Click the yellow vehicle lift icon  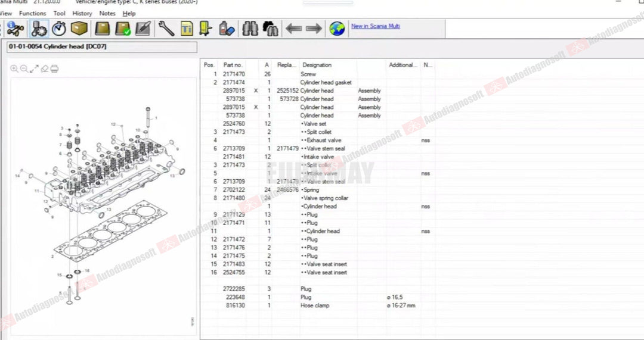(205, 29)
